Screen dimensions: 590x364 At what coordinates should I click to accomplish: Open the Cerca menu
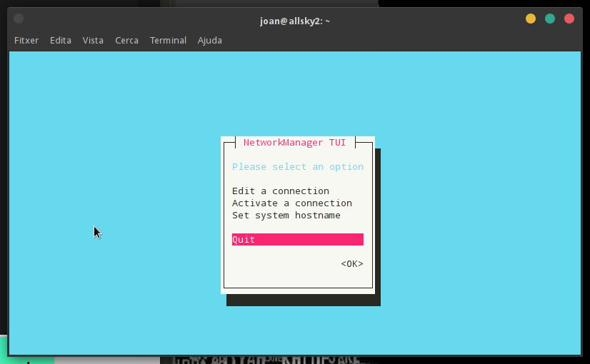coord(127,40)
